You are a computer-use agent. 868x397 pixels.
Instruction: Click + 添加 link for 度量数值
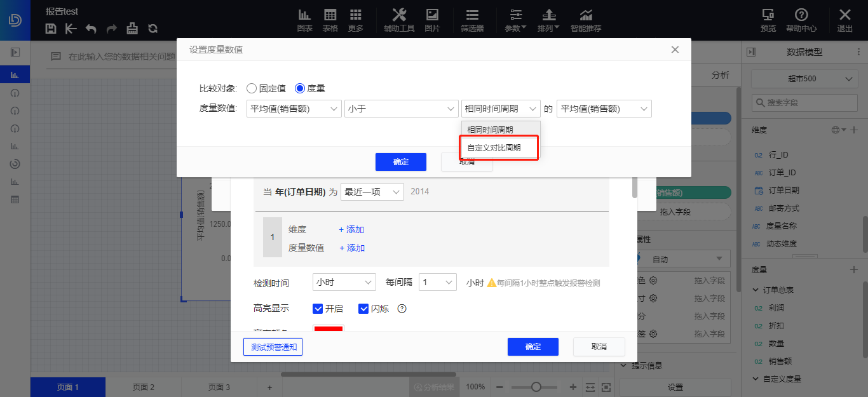[352, 248]
